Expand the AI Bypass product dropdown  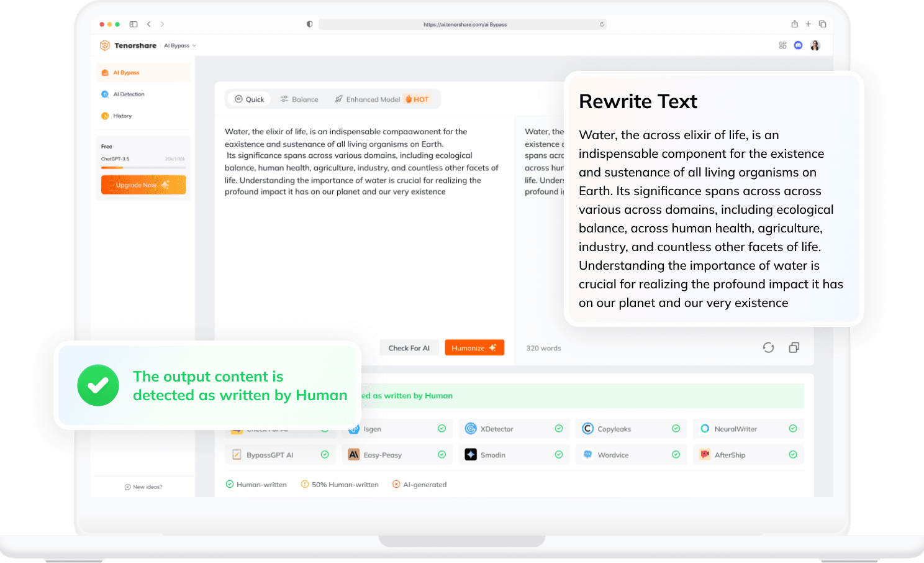180,45
